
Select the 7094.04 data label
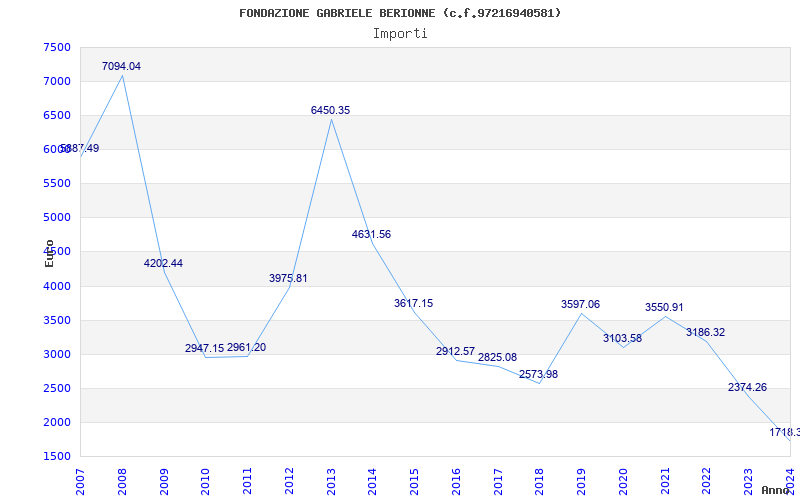(121, 66)
